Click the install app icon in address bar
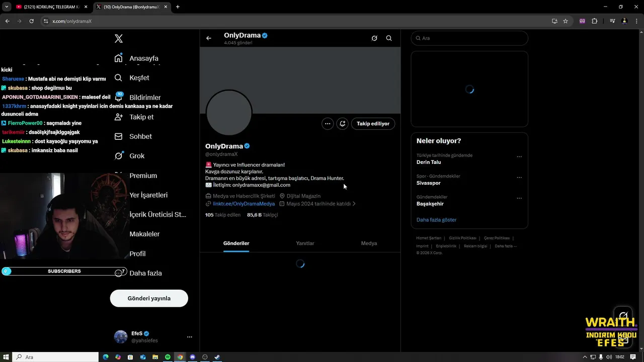This screenshot has width=644, height=362. (x=554, y=21)
